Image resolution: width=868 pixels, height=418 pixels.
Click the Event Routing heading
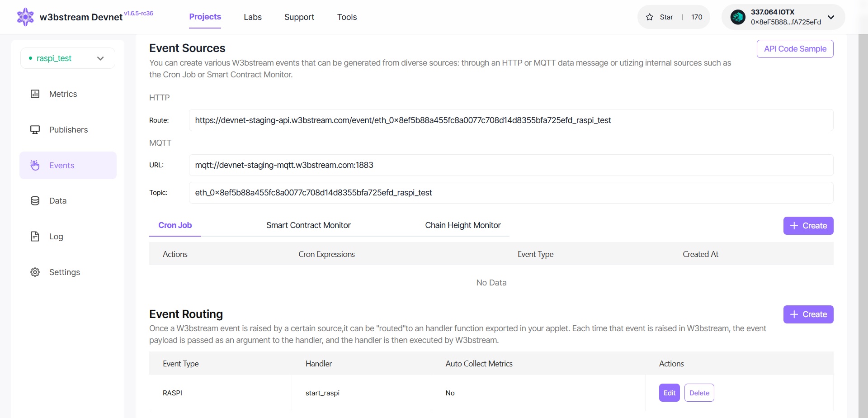(186, 314)
